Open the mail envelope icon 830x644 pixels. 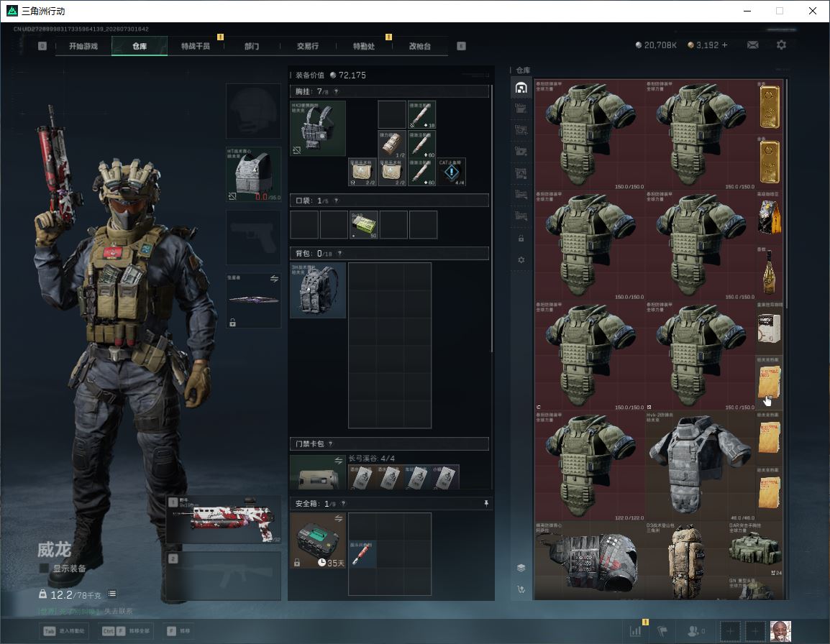752,45
